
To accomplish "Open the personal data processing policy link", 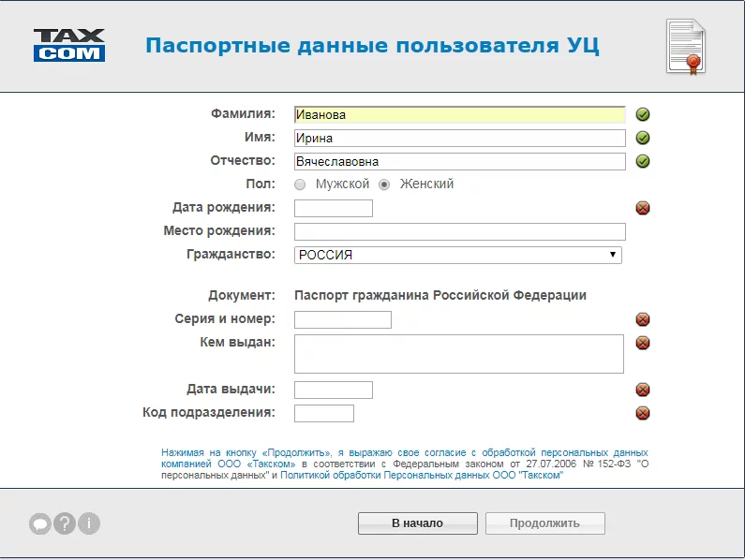I will coord(422,476).
